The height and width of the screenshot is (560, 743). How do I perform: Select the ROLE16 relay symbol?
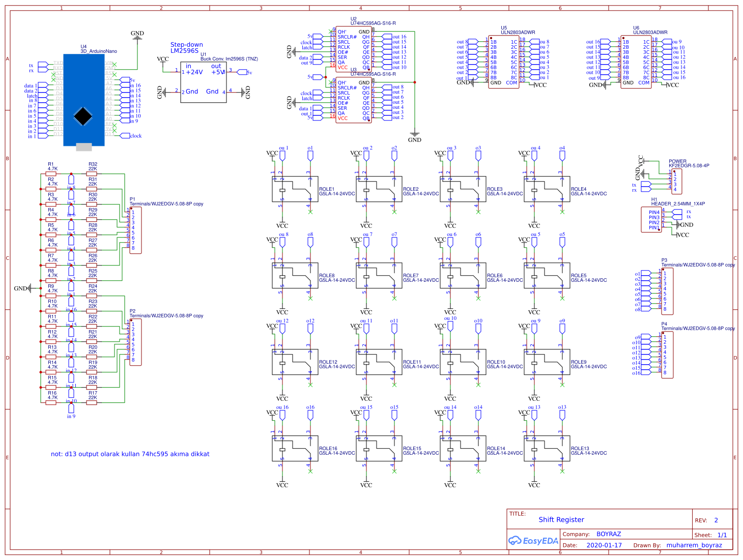[x=295, y=448]
